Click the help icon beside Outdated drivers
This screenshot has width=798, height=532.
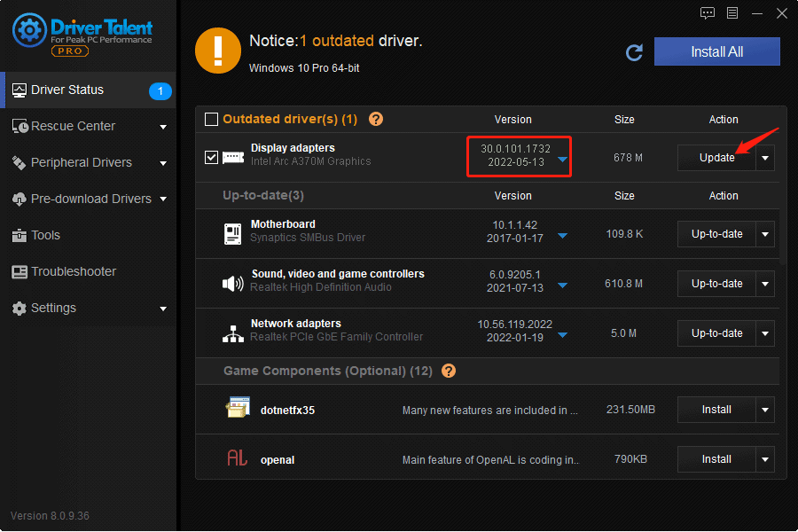[376, 119]
